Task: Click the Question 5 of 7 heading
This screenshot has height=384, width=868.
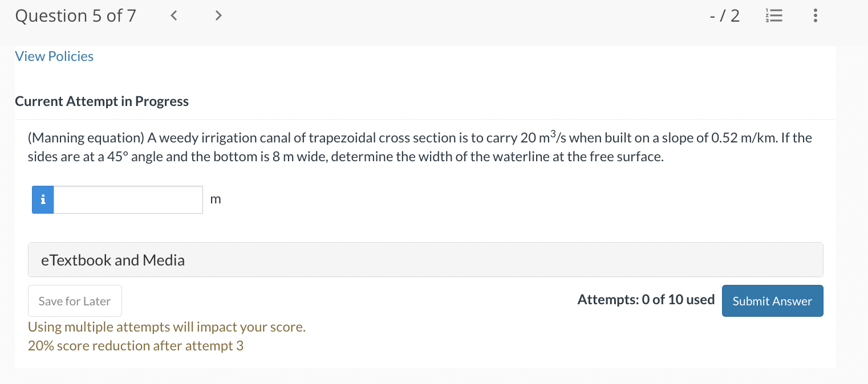Action: (x=75, y=15)
